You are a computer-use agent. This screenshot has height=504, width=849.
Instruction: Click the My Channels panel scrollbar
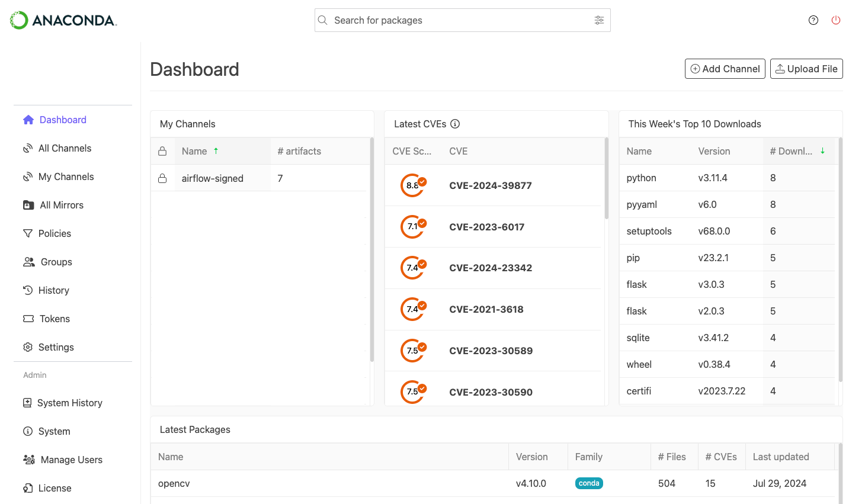tap(372, 249)
